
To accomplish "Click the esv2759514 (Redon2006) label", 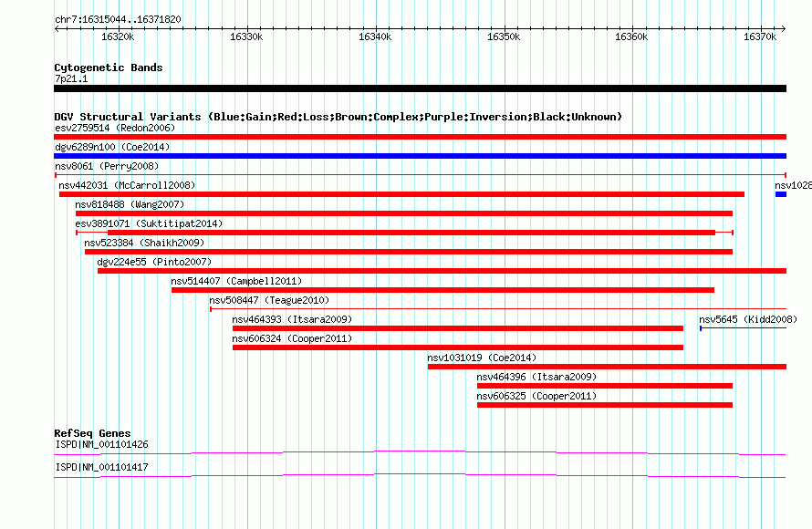I will [115, 128].
